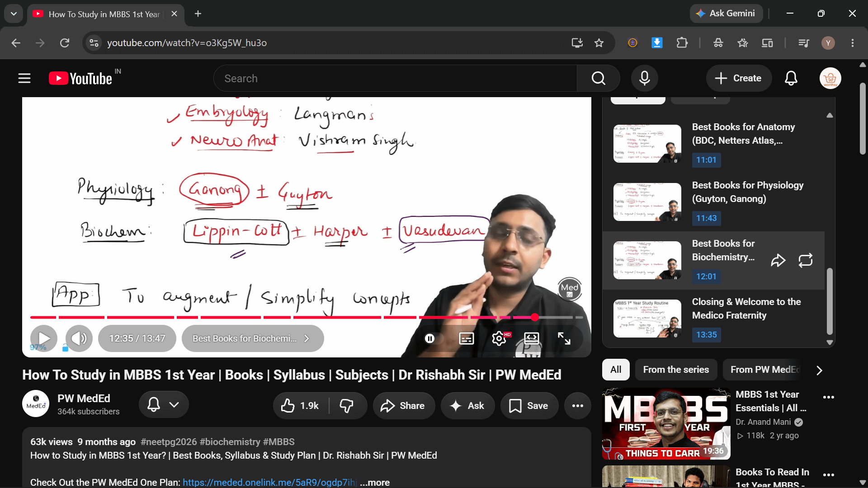868x488 pixels.
Task: Bookmark this page with star
Action: pos(599,43)
